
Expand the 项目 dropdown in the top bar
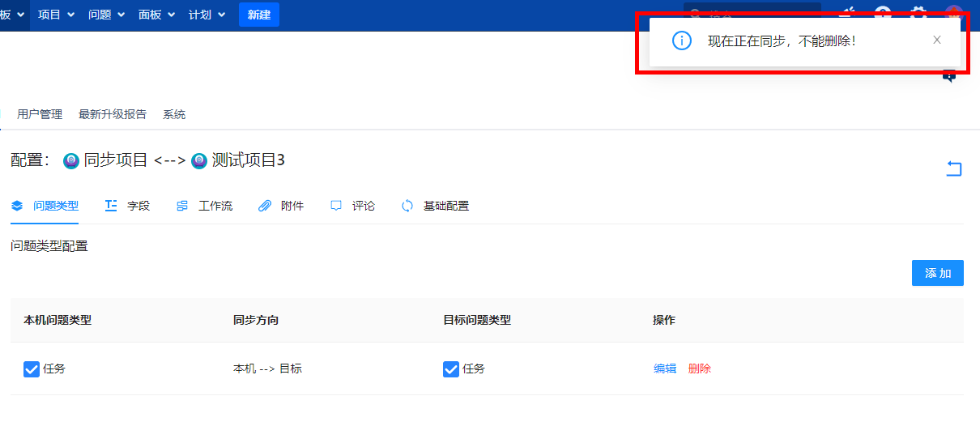point(57,15)
